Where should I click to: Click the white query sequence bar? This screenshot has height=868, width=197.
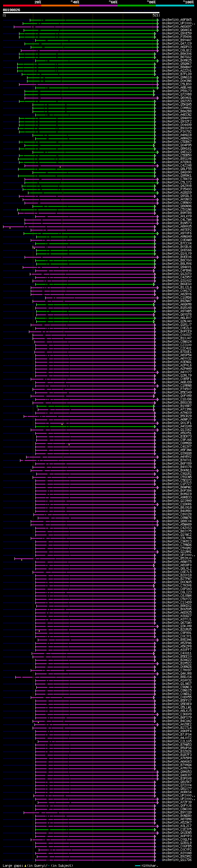[81, 13]
